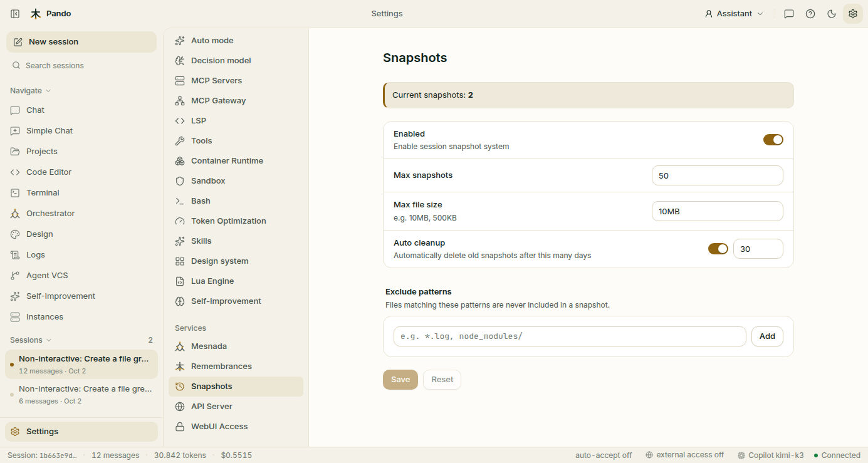Add the exclude pattern with Add button
This screenshot has height=463, width=868.
767,336
